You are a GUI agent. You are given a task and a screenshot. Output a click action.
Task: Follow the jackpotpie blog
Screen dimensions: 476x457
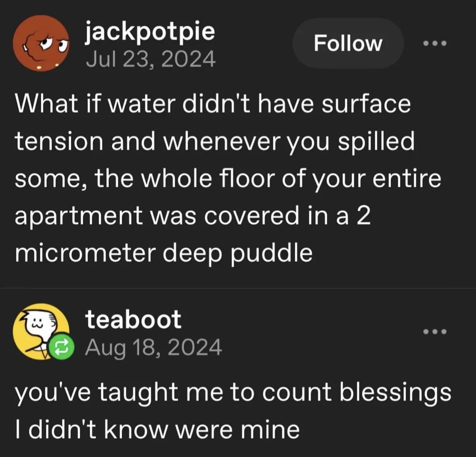[x=348, y=43]
